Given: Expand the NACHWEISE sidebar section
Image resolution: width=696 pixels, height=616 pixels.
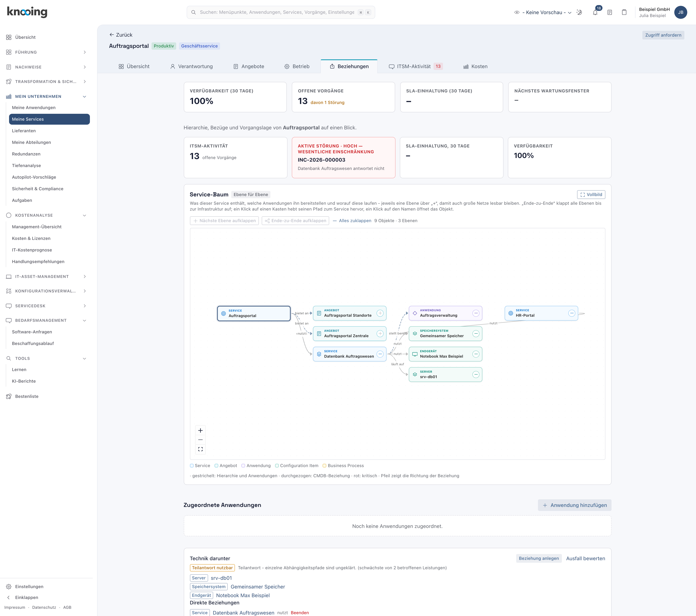Looking at the screenshot, I should [46, 67].
